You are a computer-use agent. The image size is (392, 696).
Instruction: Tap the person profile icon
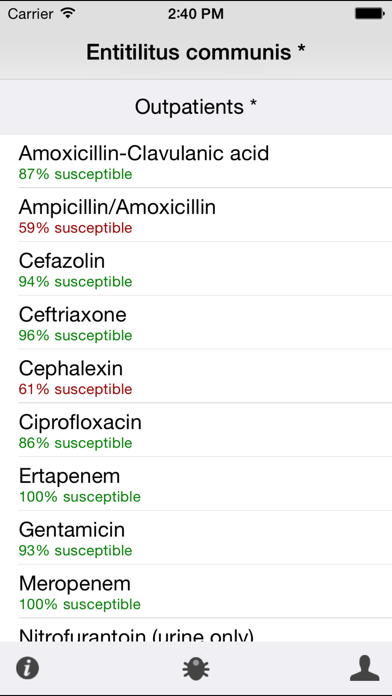point(364,668)
